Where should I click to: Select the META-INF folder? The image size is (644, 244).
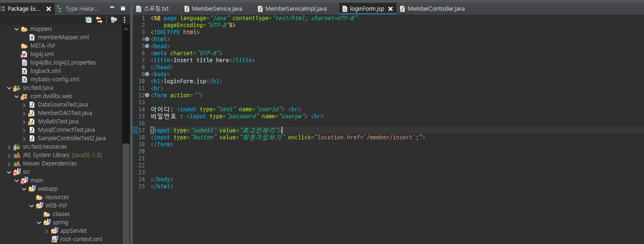(43, 46)
